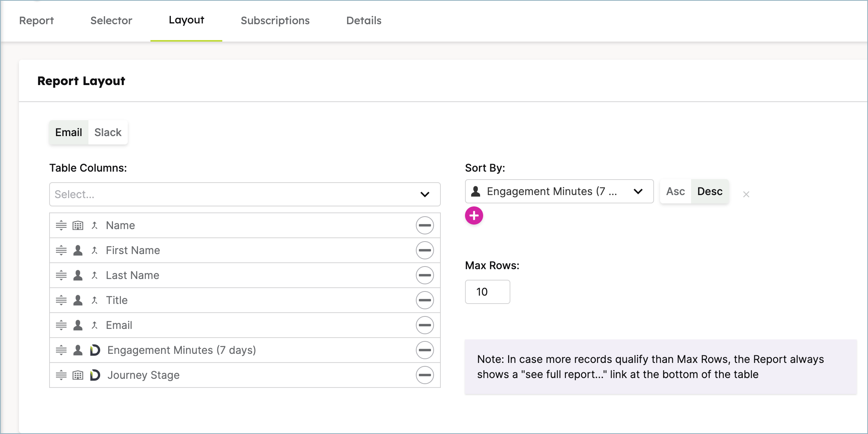
Task: Click the D logo on Engagement Minutes row
Action: pos(95,350)
